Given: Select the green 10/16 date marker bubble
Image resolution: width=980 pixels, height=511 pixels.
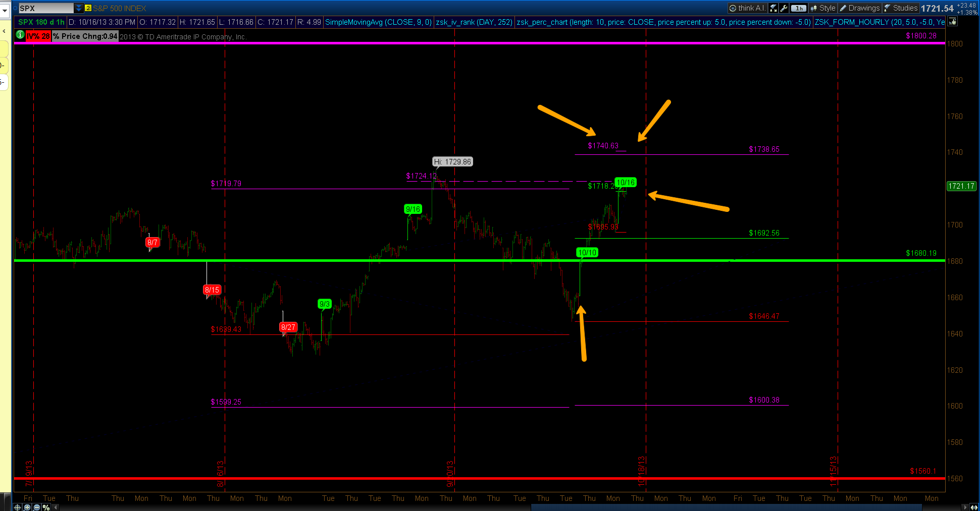Looking at the screenshot, I should pos(625,183).
